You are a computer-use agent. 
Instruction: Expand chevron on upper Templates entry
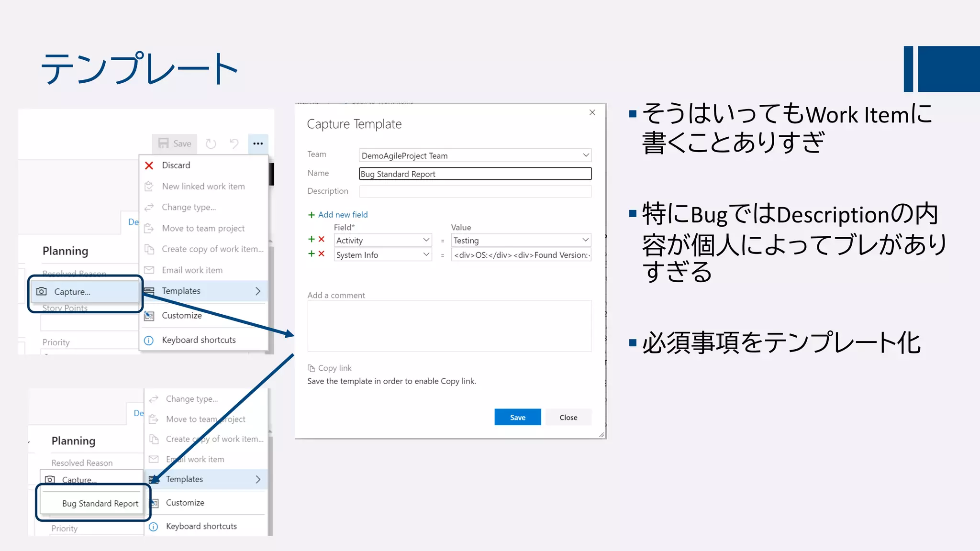pos(258,291)
